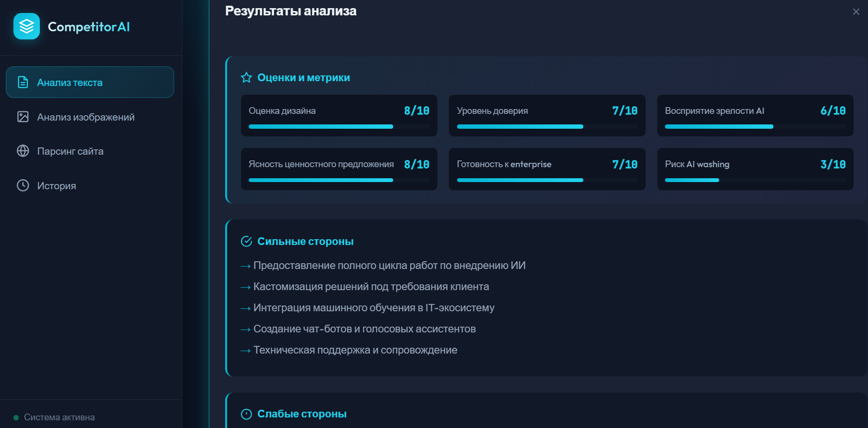Image resolution: width=868 pixels, height=428 pixels.
Task: Open the Оценка дизайна metric card
Action: tap(338, 115)
